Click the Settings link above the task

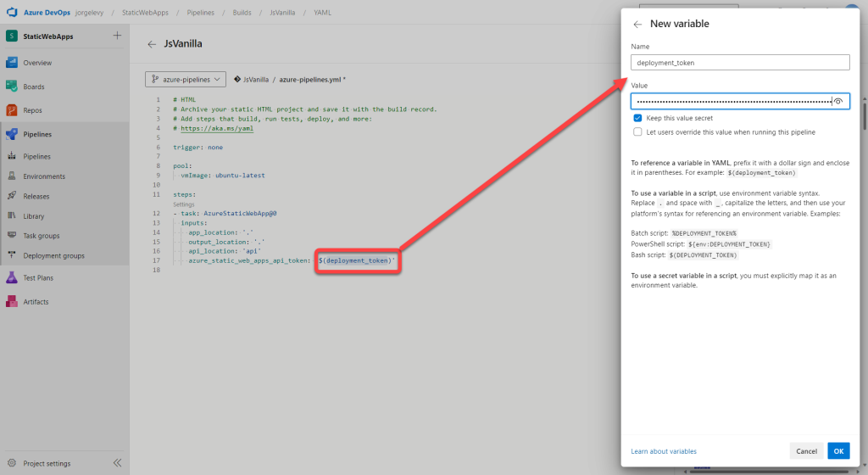pos(184,204)
